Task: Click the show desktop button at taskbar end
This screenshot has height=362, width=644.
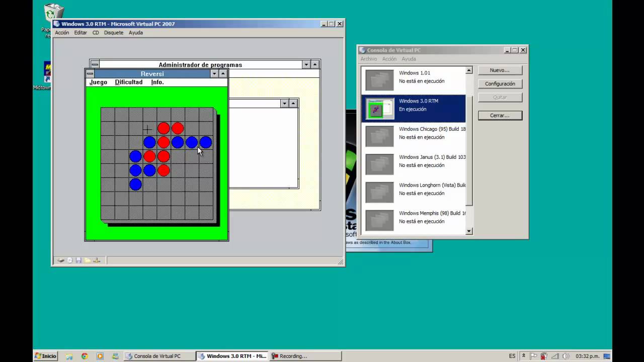Action: [607, 356]
